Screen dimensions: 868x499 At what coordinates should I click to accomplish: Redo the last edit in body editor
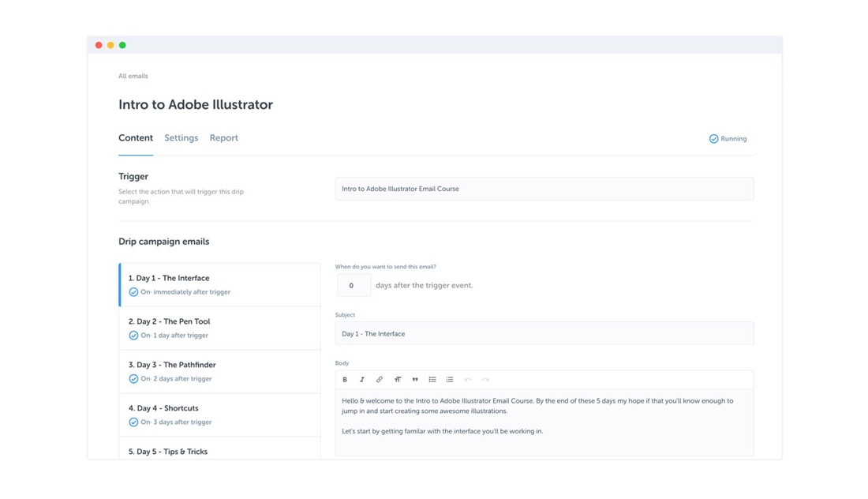click(x=485, y=379)
